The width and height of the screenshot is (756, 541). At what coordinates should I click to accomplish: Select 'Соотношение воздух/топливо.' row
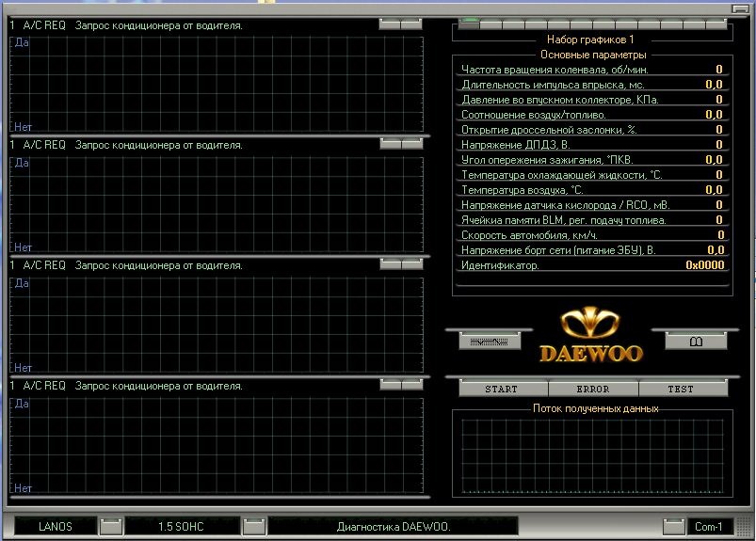click(592, 114)
